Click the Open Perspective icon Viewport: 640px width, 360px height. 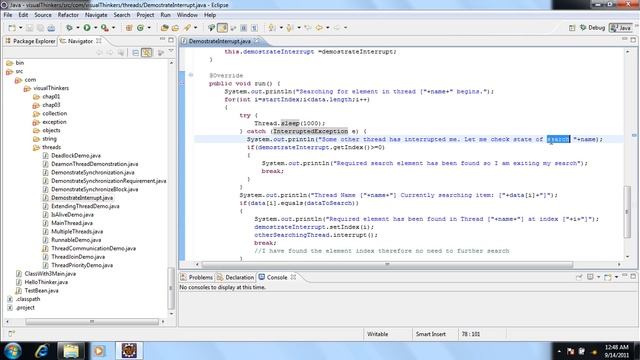coord(572,28)
